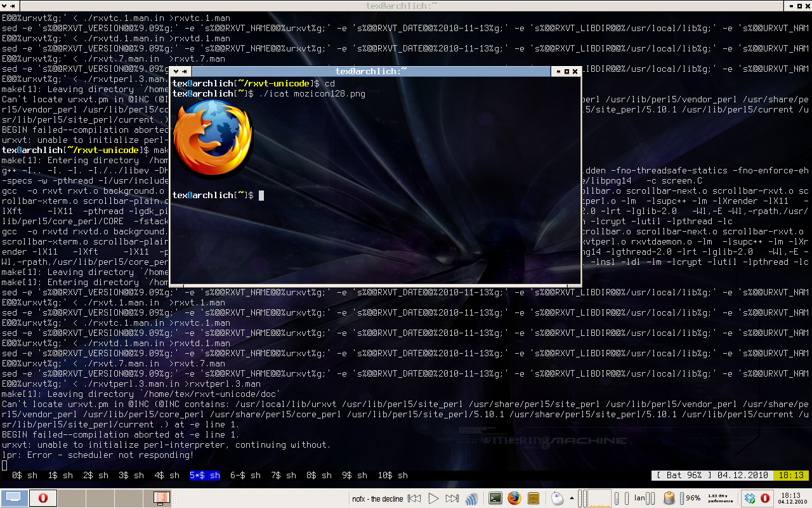Click the 'nofx - the decline' track title

(377, 498)
